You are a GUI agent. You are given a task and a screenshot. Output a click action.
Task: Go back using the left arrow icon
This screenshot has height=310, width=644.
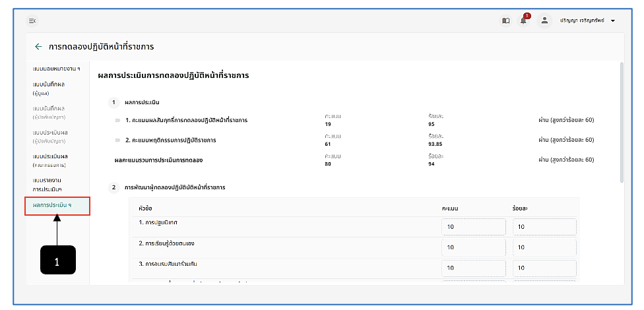click(38, 47)
